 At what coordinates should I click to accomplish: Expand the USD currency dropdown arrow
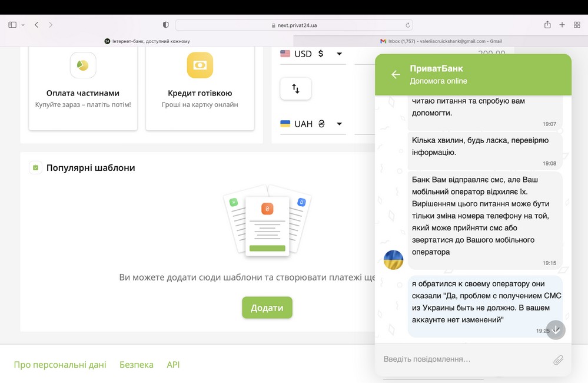[x=339, y=54]
